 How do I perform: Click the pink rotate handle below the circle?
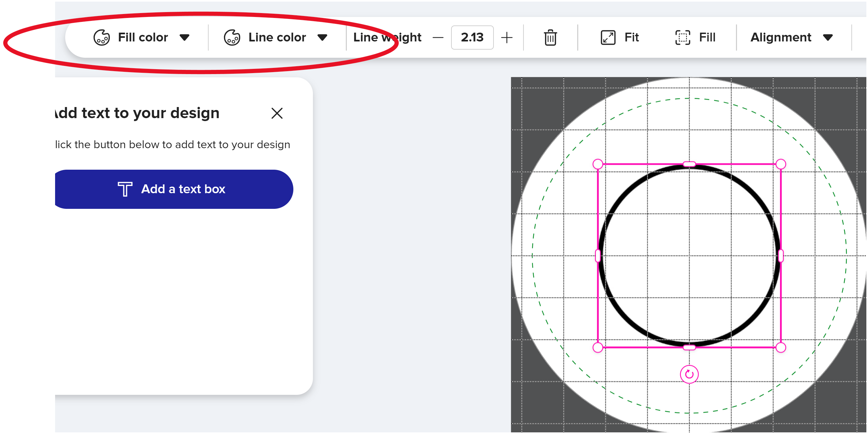[x=689, y=374]
